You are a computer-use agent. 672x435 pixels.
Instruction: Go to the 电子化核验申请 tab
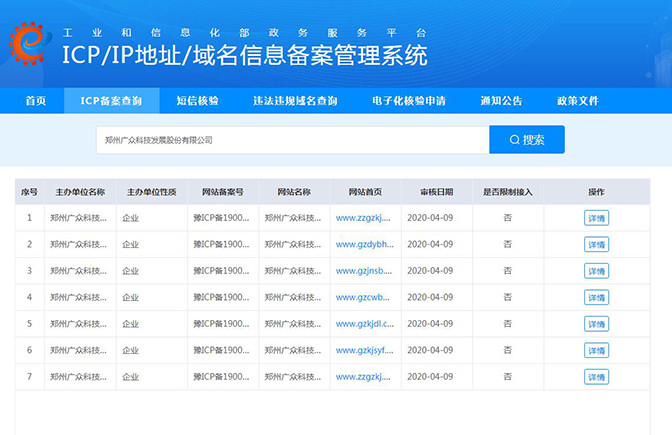[x=408, y=101]
